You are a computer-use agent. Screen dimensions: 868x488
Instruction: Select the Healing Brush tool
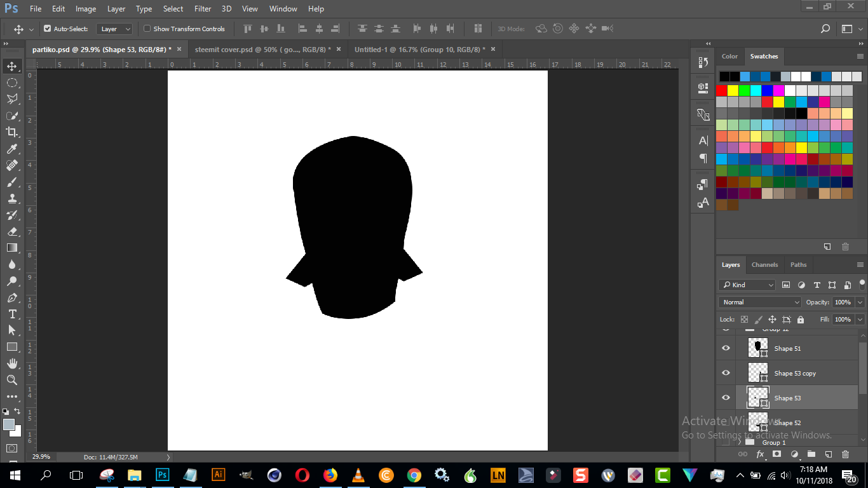click(x=12, y=165)
